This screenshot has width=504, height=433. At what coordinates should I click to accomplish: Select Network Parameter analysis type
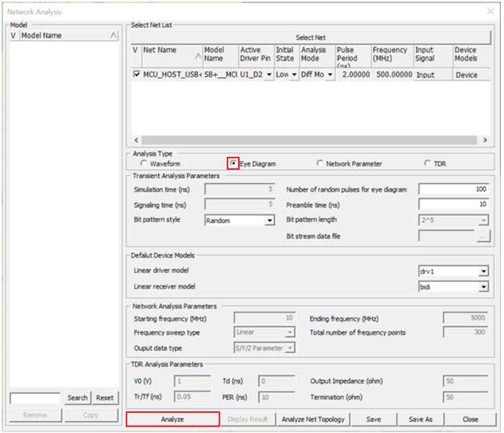320,164
